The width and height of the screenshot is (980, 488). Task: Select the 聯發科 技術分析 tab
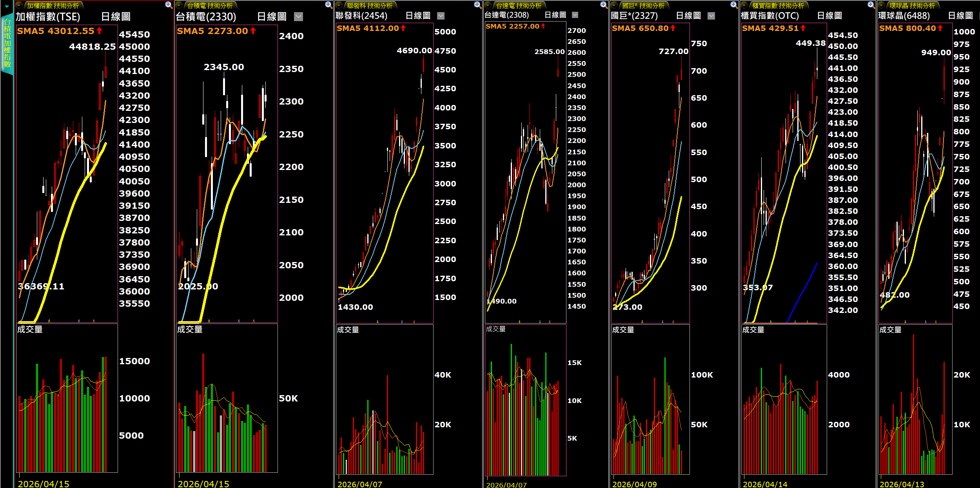click(370, 5)
